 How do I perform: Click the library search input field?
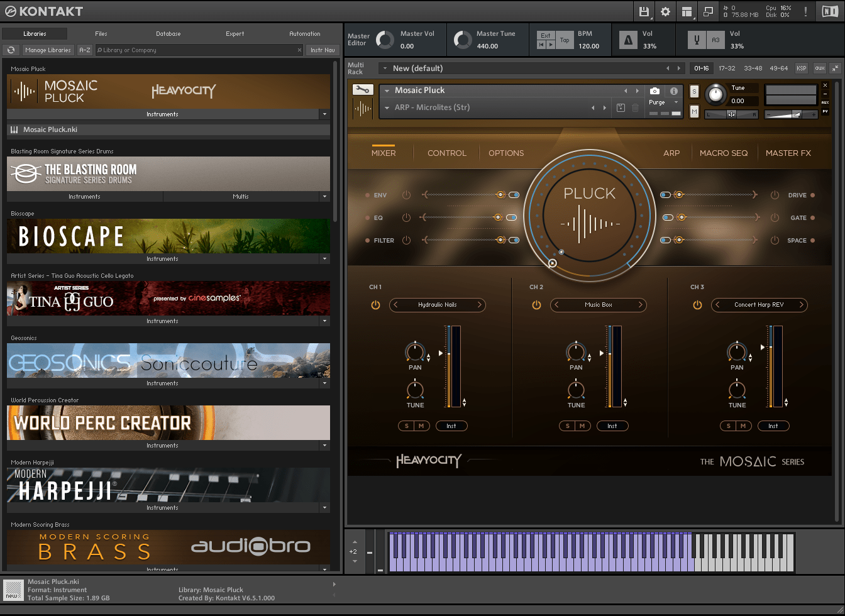click(x=200, y=50)
